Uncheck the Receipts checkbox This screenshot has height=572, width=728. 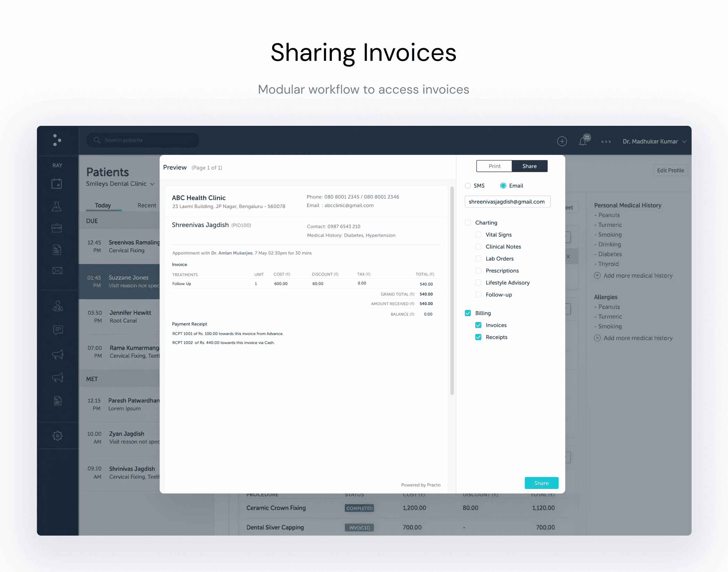coord(478,337)
